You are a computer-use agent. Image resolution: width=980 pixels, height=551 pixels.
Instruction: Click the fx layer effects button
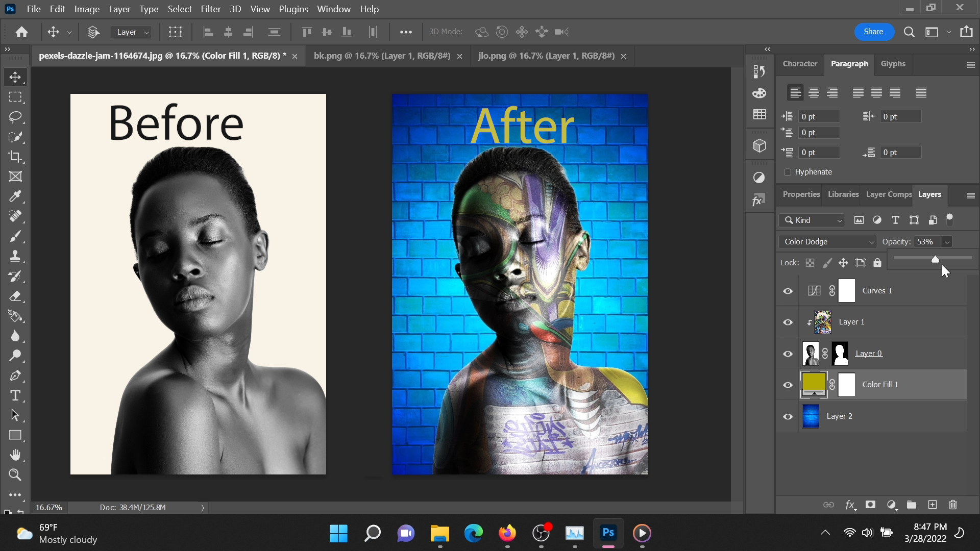(850, 505)
